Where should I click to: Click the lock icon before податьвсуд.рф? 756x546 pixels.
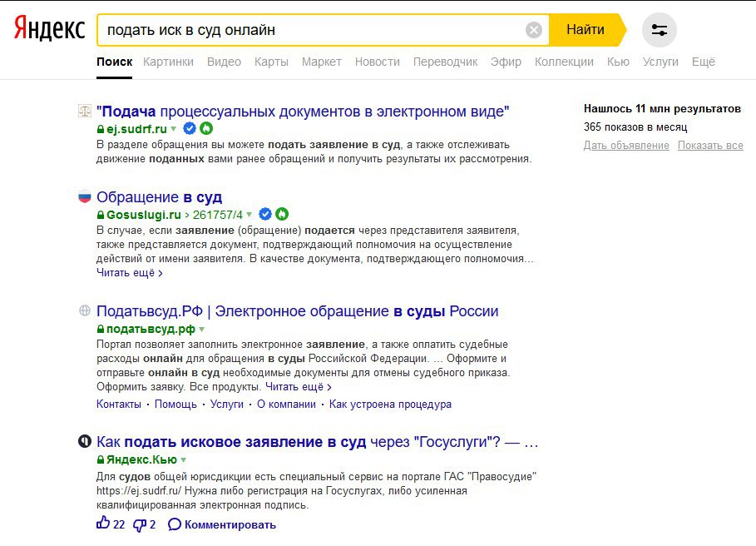pos(101,329)
